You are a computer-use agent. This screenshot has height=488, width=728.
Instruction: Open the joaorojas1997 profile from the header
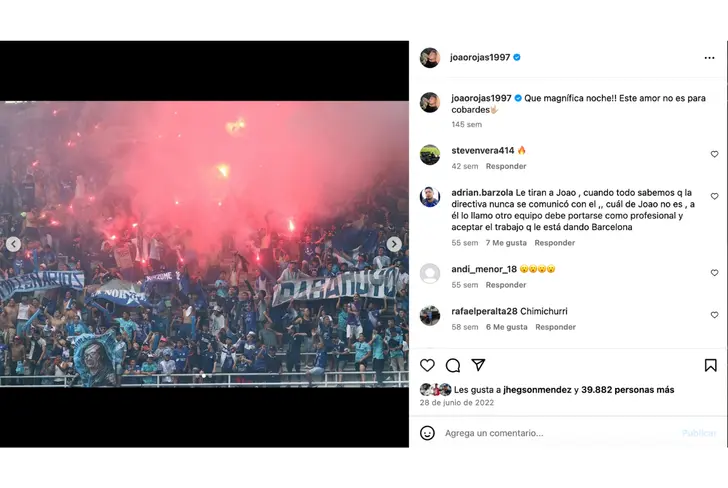point(480,57)
